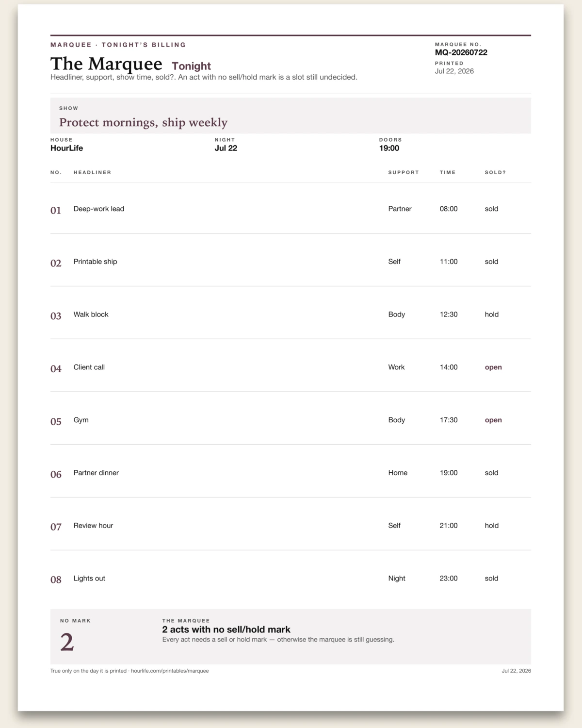Click the marquee number MQ-20260722
The image size is (582, 728).
pos(461,52)
